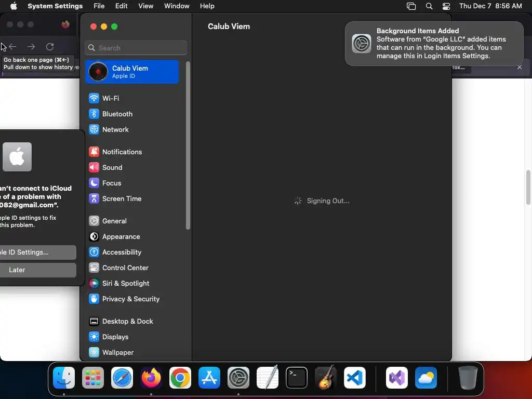The height and width of the screenshot is (399, 532).
Task: Select Network in the sidebar
Action: tap(132, 129)
